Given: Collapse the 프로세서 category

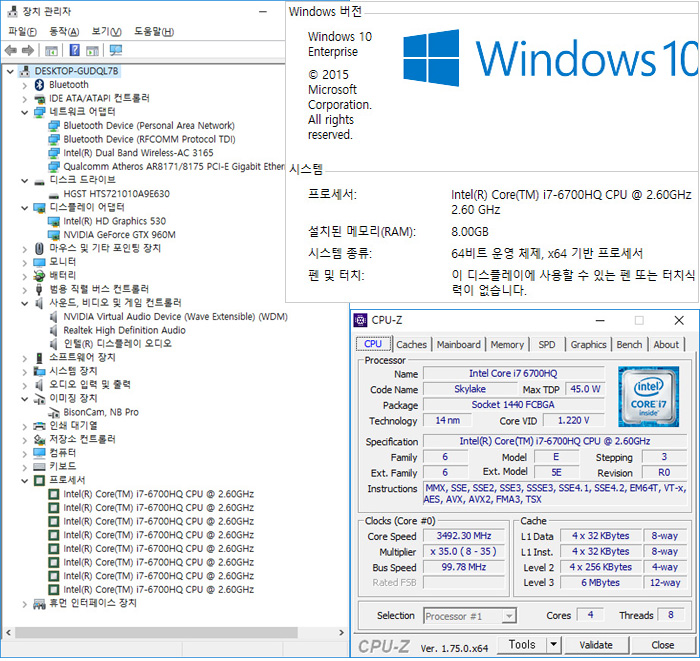Looking at the screenshot, I should [25, 480].
